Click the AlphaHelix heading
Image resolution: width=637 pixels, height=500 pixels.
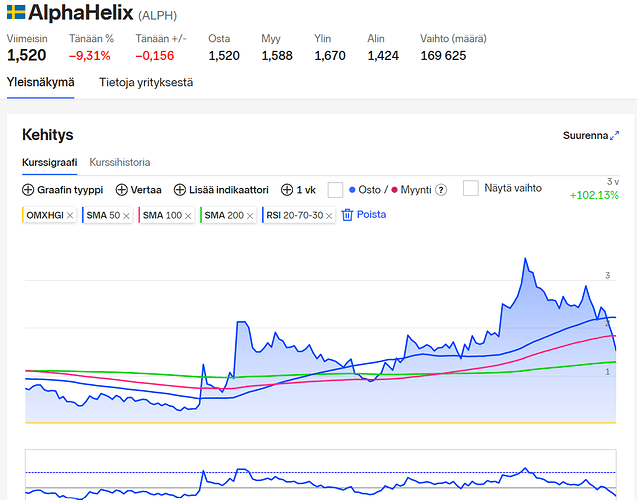pyautogui.click(x=80, y=12)
